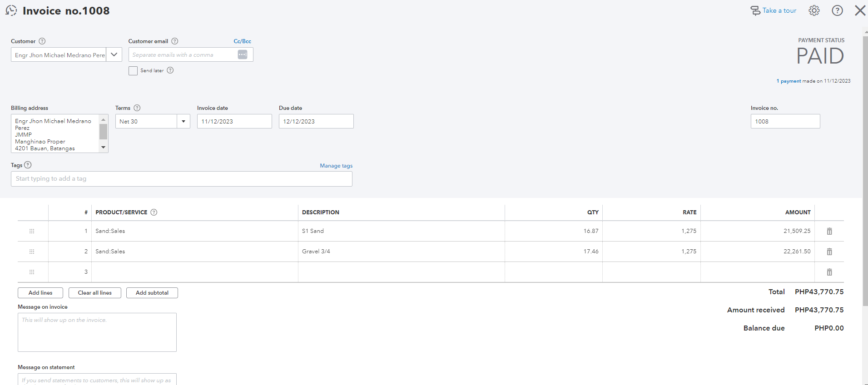The height and width of the screenshot is (385, 868).
Task: Click the Invoice date field
Action: coord(234,121)
